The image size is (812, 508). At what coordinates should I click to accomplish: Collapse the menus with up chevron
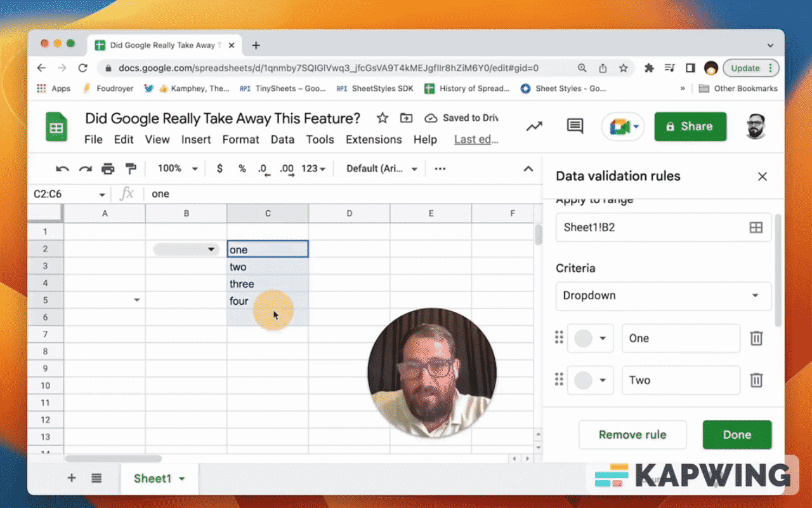coord(528,169)
